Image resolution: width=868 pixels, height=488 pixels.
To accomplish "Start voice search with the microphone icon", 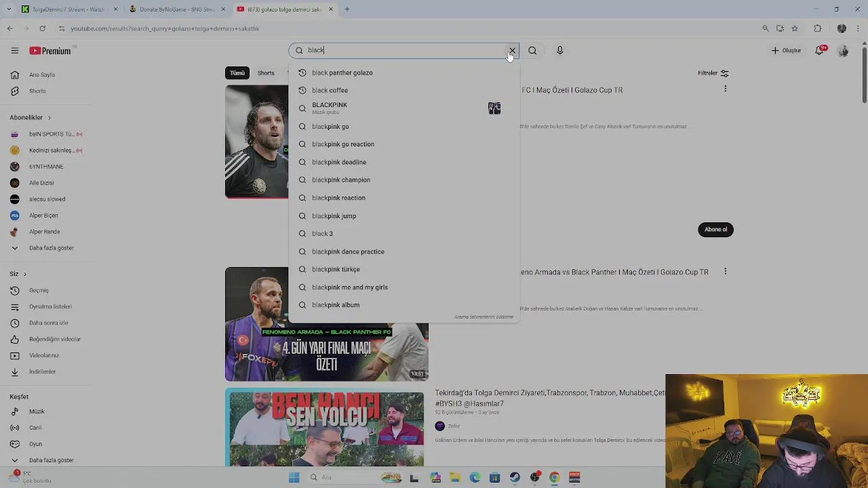I will 559,50.
